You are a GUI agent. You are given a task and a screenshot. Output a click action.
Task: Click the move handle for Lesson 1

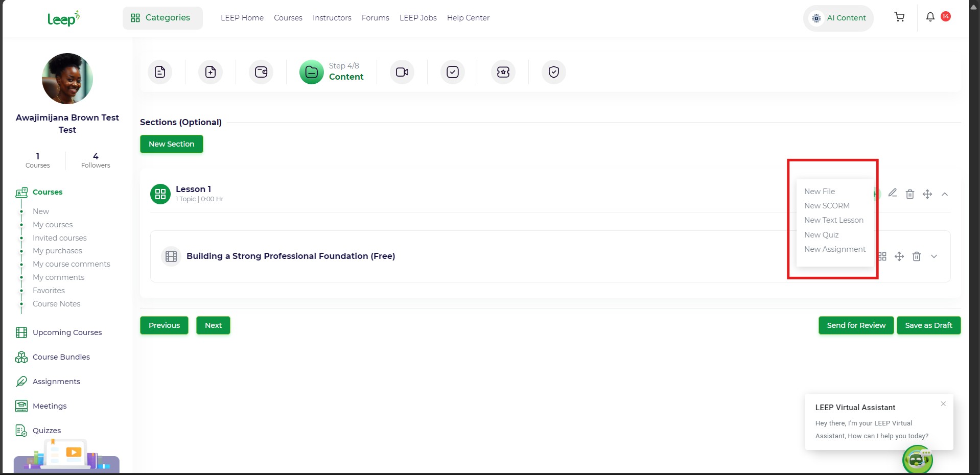click(x=927, y=194)
